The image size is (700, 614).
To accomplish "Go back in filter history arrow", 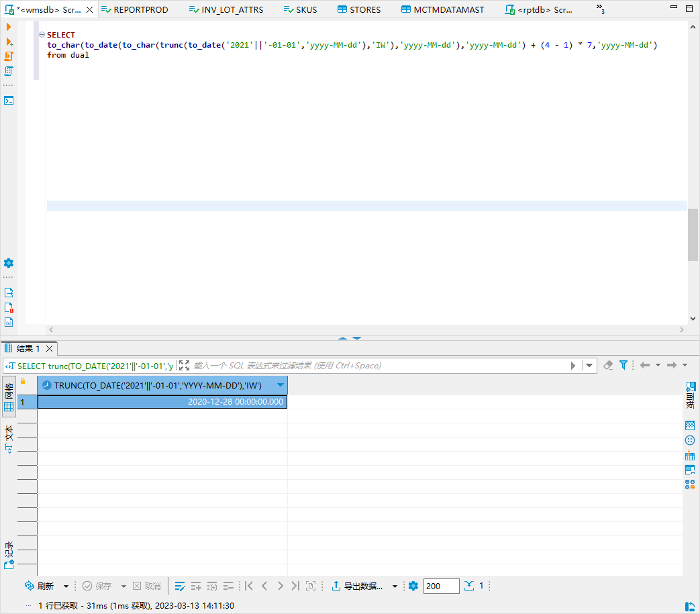I will pos(645,365).
